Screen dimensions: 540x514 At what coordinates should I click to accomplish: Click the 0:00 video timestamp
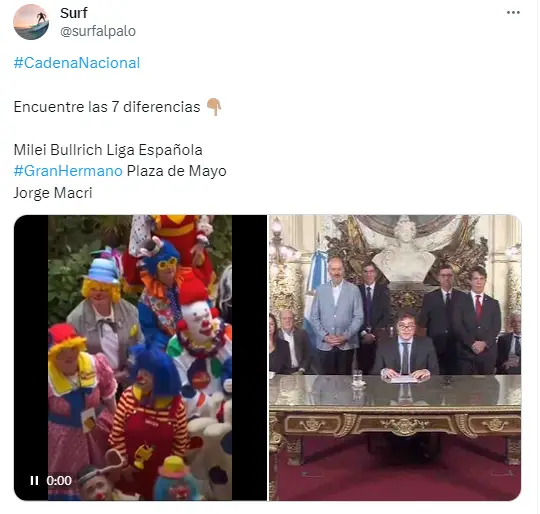pyautogui.click(x=59, y=480)
